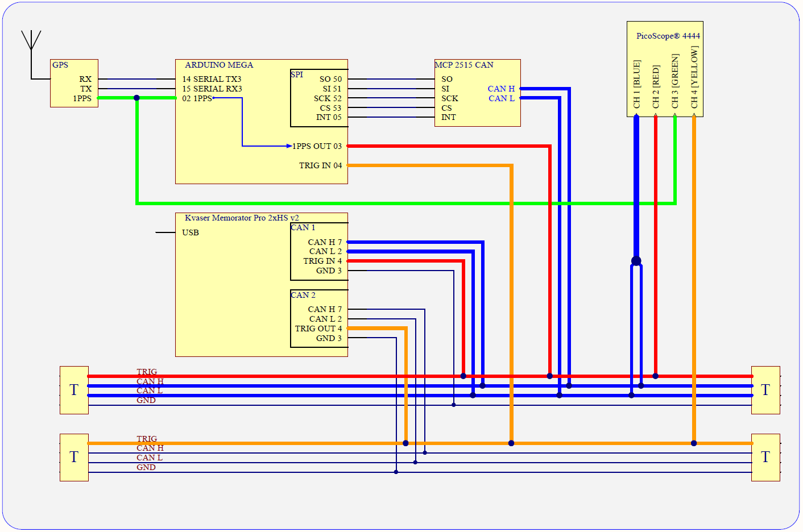The image size is (803, 532).
Task: Click the CAN L 2 pin under CAN 2
Action: (x=325, y=319)
